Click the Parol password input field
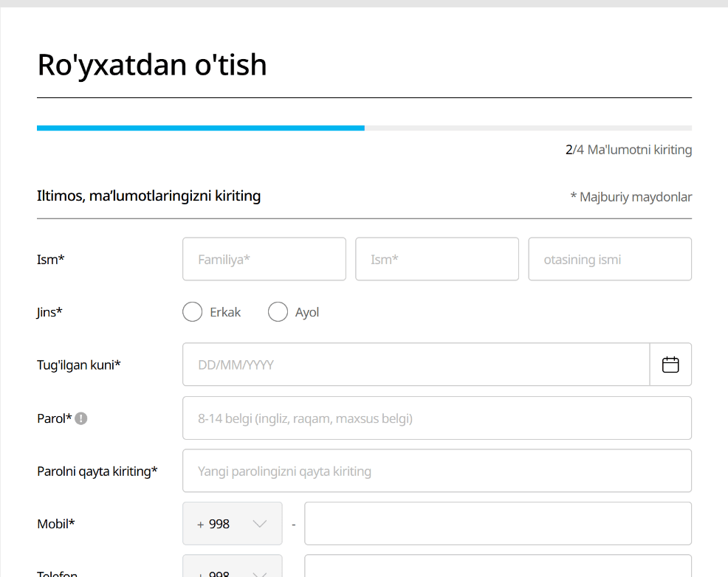 point(437,418)
